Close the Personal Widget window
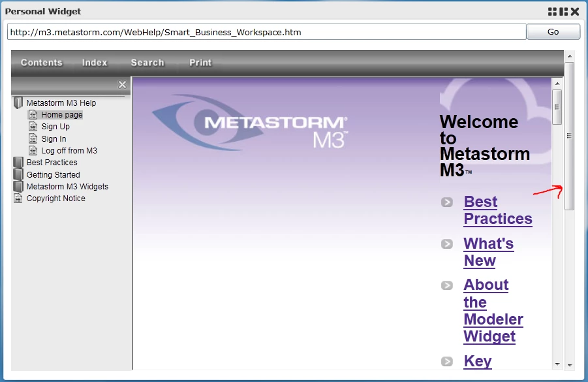Viewport: 588px width, 382px height. pos(575,12)
